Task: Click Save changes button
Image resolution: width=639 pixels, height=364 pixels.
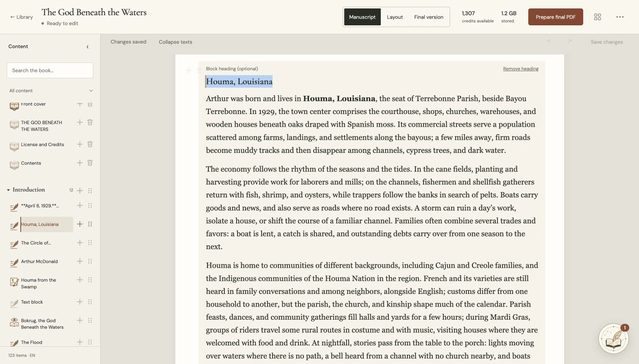Action: [x=606, y=42]
